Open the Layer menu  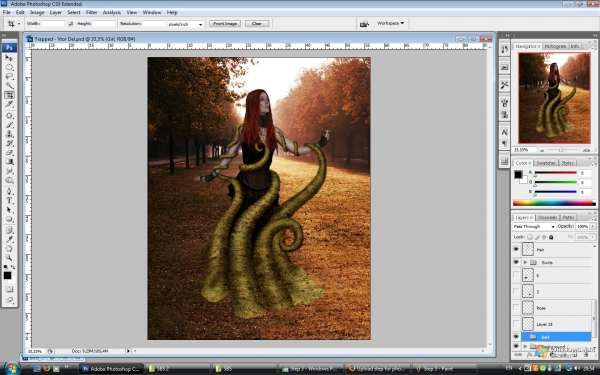click(x=55, y=12)
